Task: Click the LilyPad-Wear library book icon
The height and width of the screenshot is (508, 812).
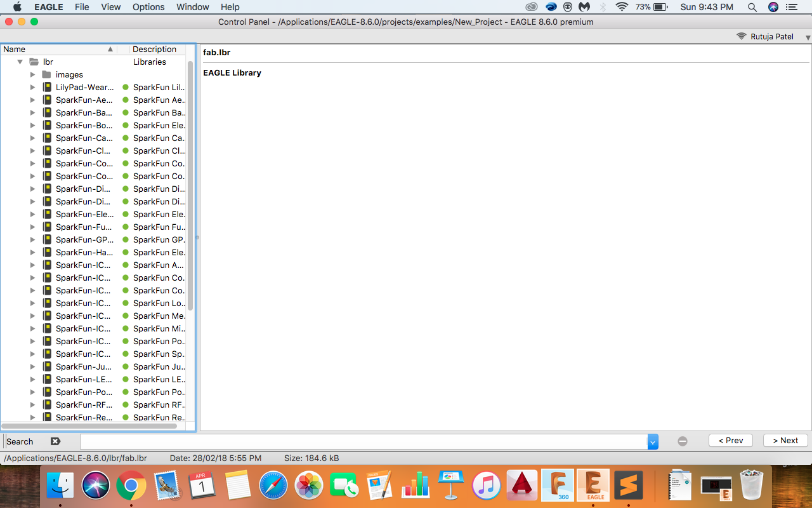Action: [47, 87]
